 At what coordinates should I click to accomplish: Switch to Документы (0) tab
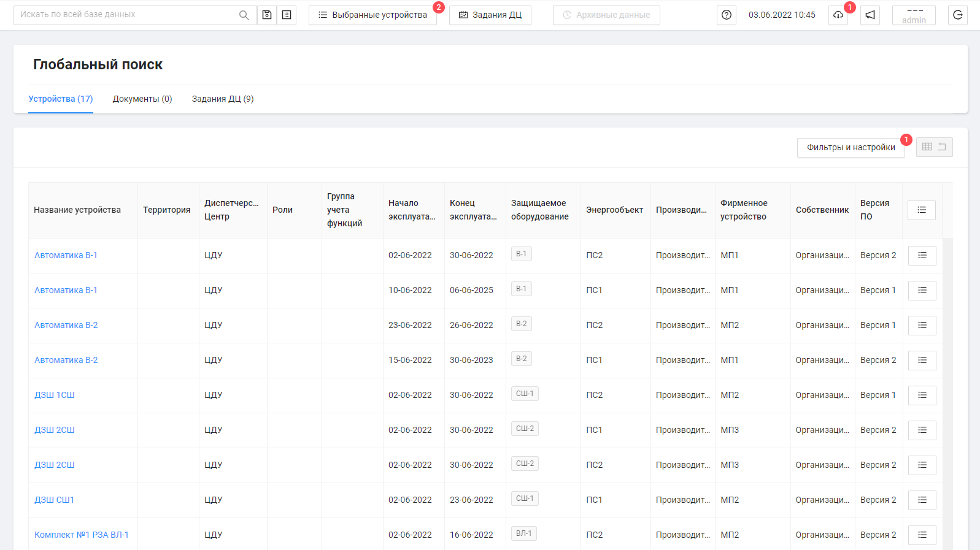tap(142, 99)
